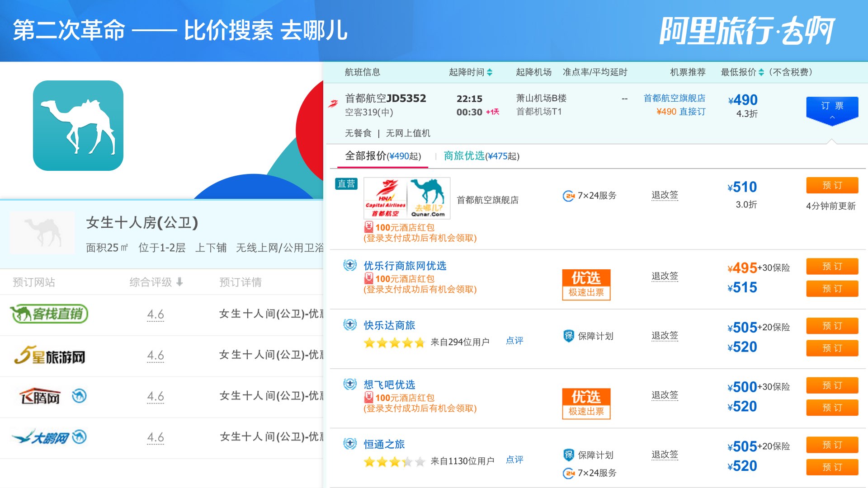Click the badge icon beside 想飞吧优选
Viewport: 868px width, 488px height.
coord(350,385)
